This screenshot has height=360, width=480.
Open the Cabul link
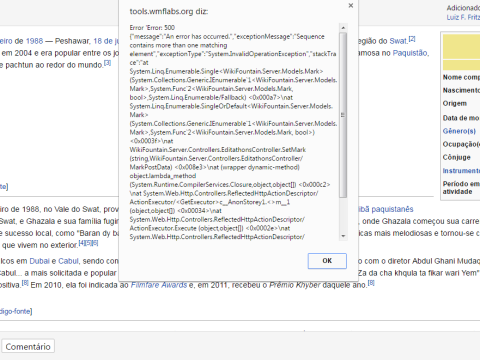(x=68, y=261)
